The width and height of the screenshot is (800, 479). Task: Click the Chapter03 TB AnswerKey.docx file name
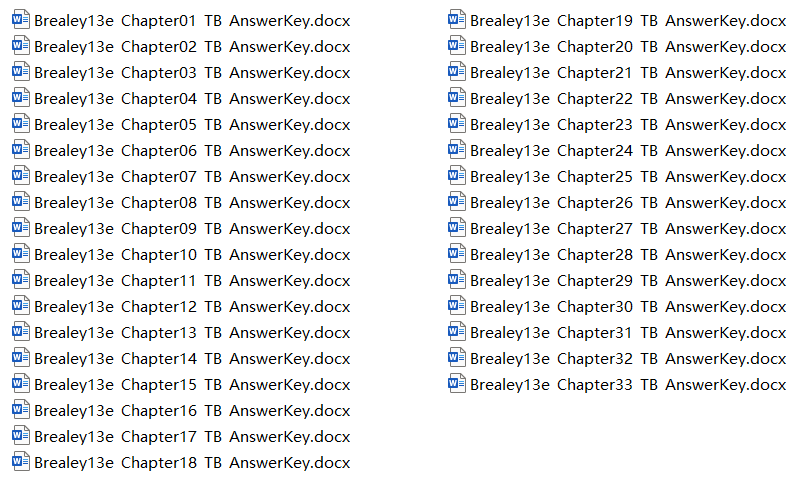(x=192, y=73)
